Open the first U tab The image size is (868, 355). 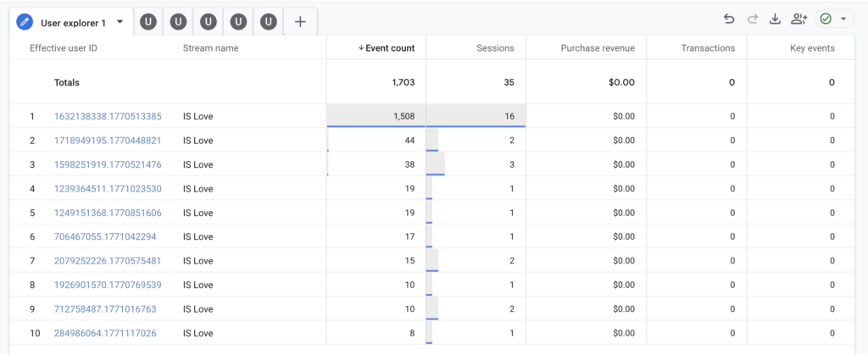[x=149, y=22]
